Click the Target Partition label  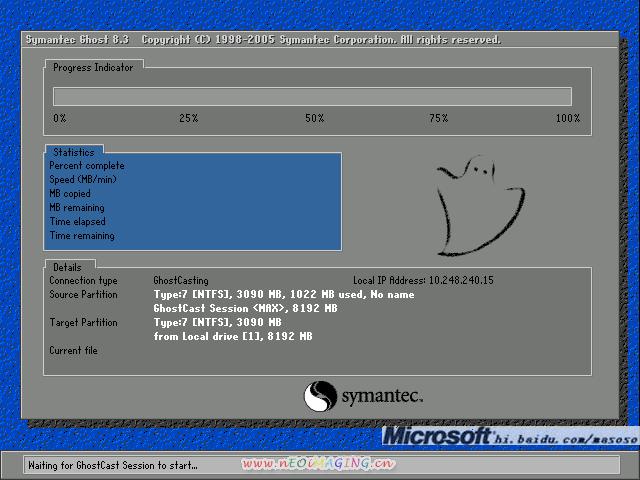83,322
